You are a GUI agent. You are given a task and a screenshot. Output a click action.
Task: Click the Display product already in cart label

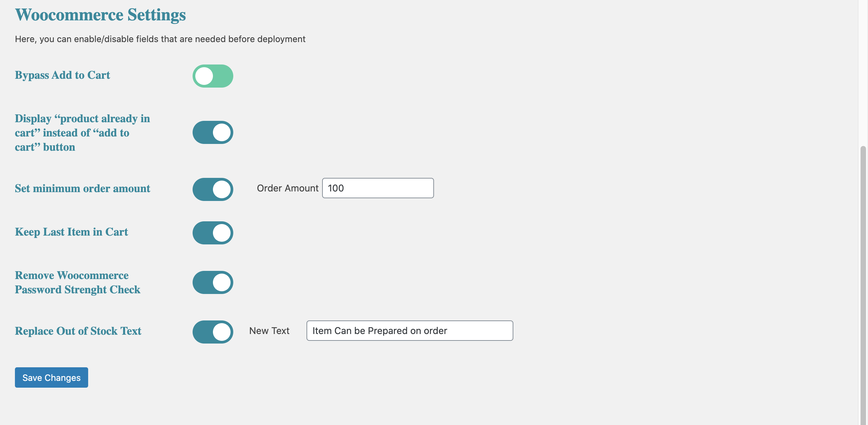click(82, 133)
